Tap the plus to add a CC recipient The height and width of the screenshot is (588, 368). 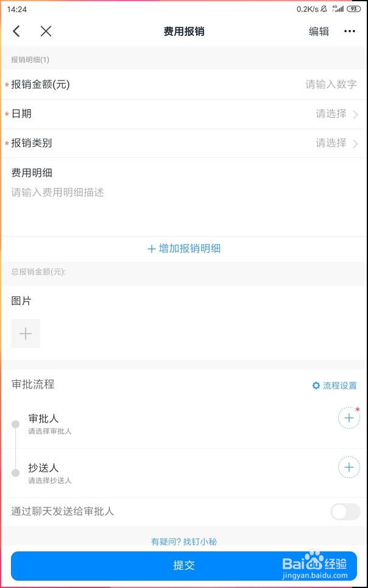349,467
